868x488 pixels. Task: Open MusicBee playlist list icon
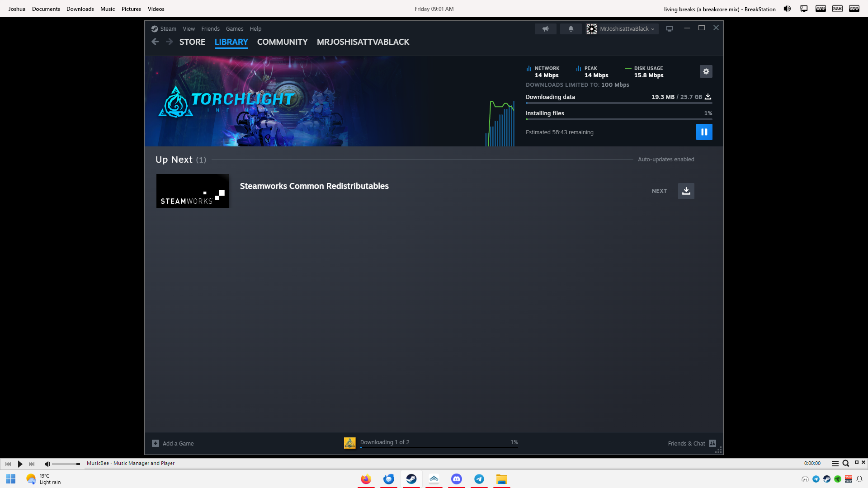[x=835, y=463]
